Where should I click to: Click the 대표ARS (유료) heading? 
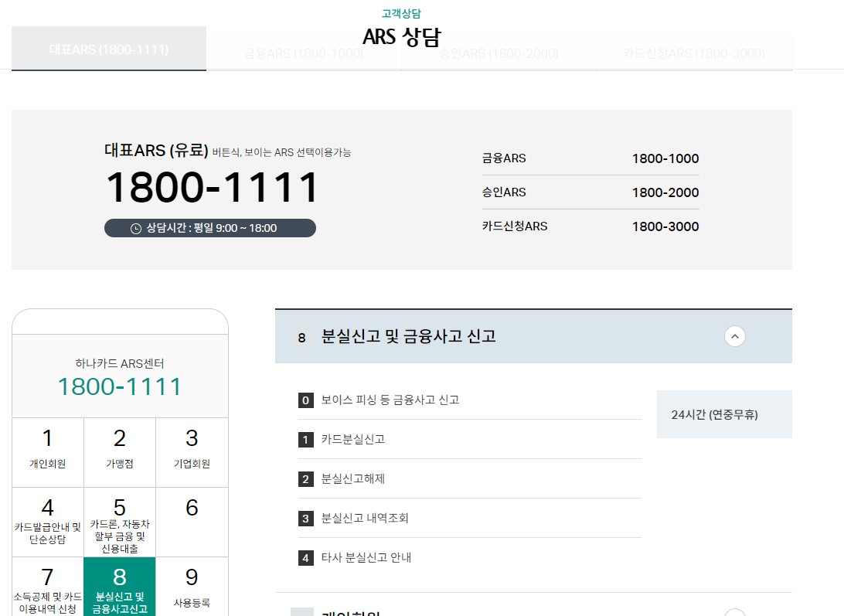click(156, 150)
